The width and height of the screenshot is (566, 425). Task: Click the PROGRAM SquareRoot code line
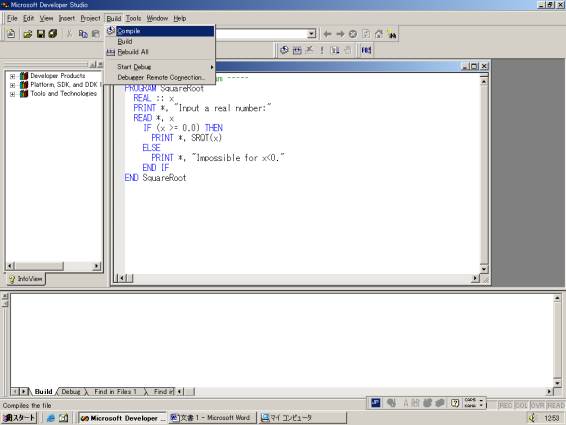[164, 88]
